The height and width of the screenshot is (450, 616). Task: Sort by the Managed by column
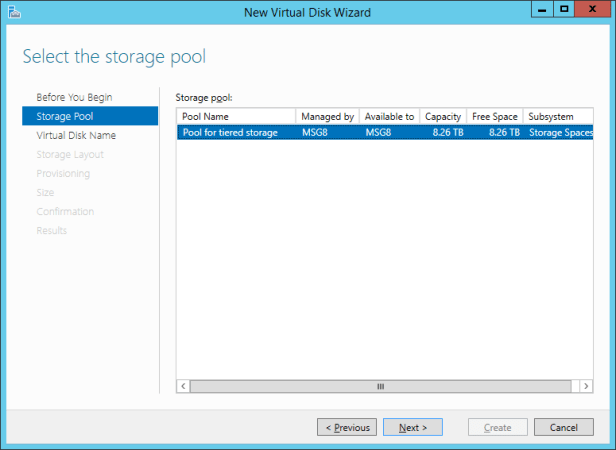tap(327, 117)
